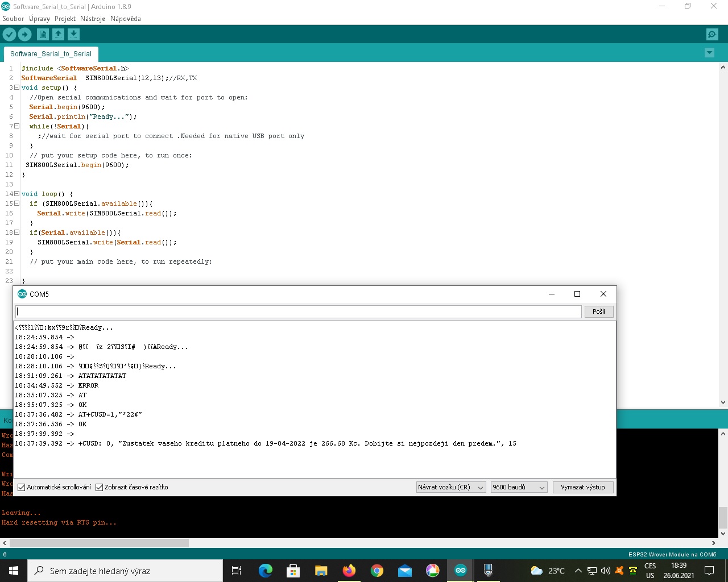Click the volume speaker tray icon
728x582 pixels.
tap(605, 571)
